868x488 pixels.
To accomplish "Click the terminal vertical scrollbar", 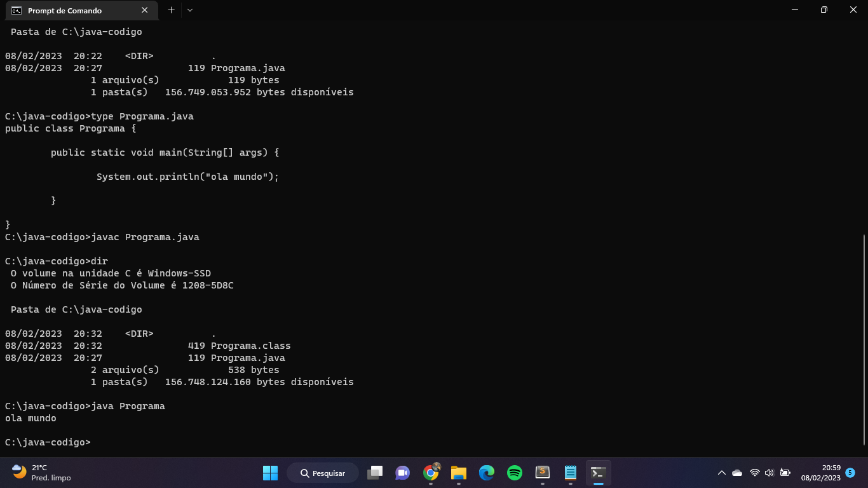I will [864, 340].
